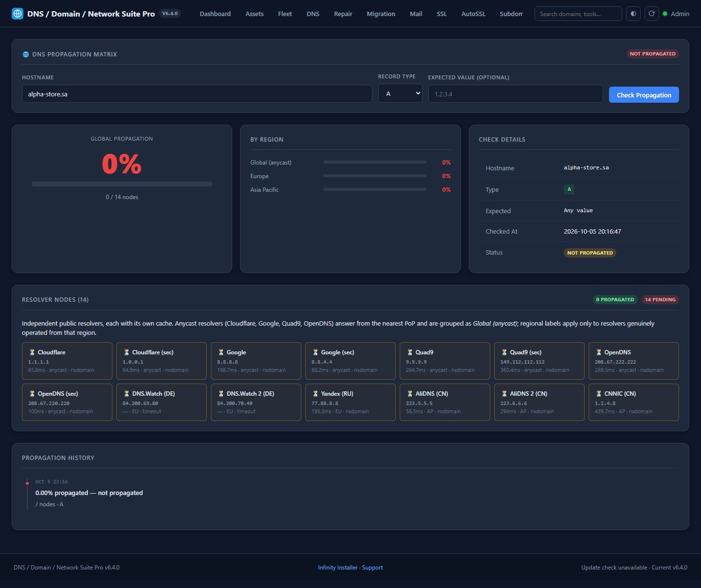Open the Repair section
Image resolution: width=701 pixels, height=588 pixels.
click(x=343, y=14)
